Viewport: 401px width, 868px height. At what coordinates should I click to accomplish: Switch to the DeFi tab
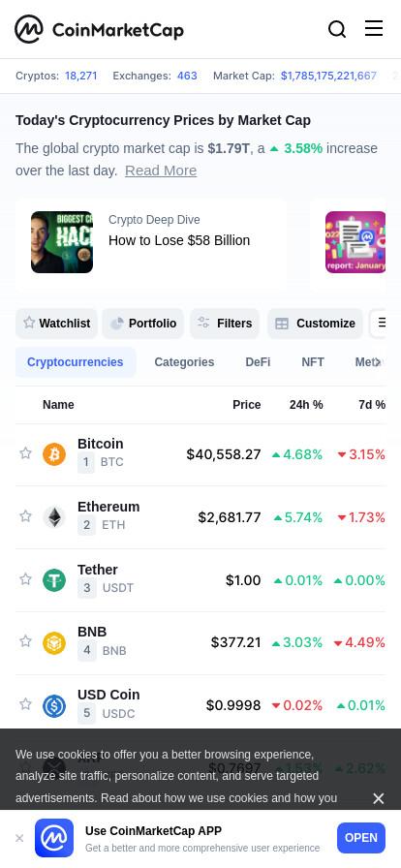[x=258, y=362]
